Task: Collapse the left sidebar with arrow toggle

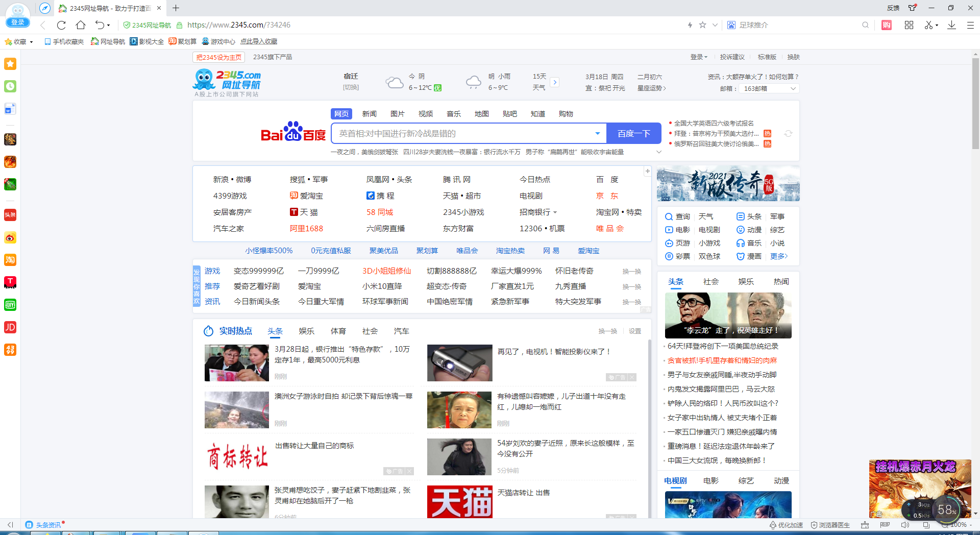Action: click(10, 525)
